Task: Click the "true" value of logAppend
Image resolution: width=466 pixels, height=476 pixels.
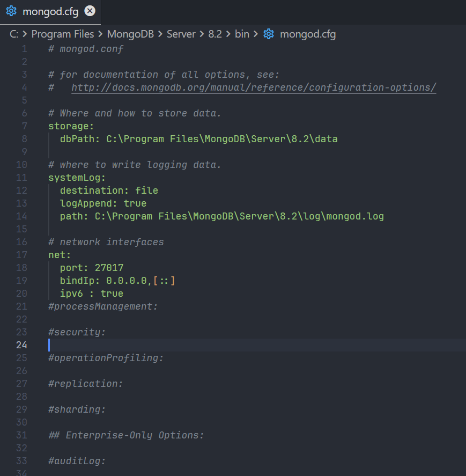Action: pyautogui.click(x=135, y=203)
